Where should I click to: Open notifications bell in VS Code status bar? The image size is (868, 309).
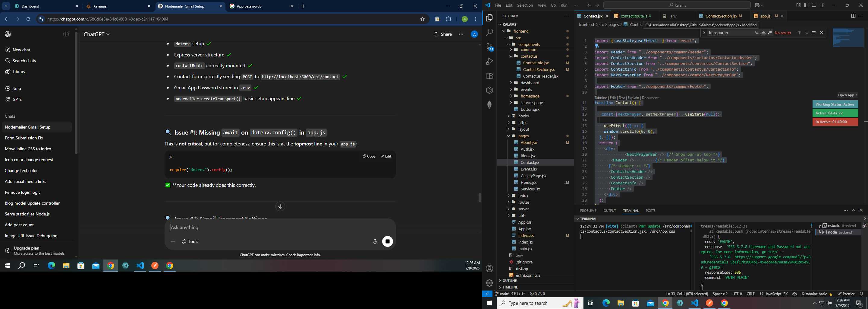tap(861, 294)
